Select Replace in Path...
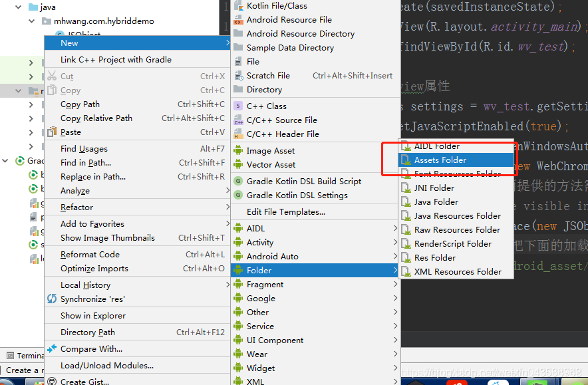This screenshot has height=385, width=588. (x=137, y=177)
